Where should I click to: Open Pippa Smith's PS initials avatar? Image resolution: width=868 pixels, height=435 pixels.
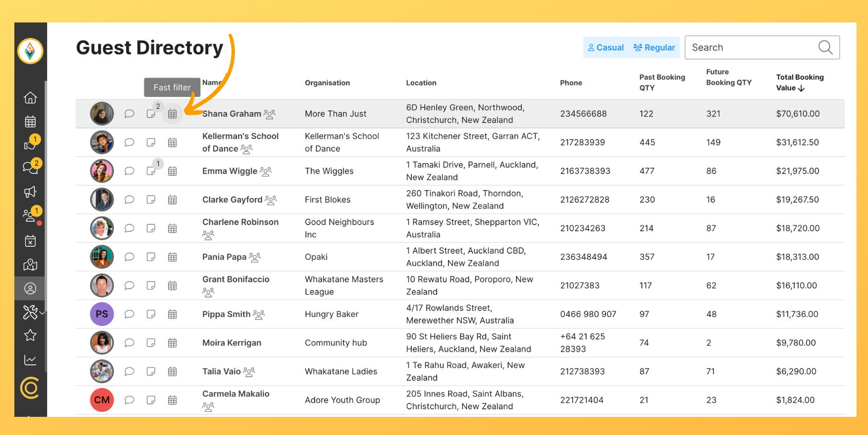point(102,314)
